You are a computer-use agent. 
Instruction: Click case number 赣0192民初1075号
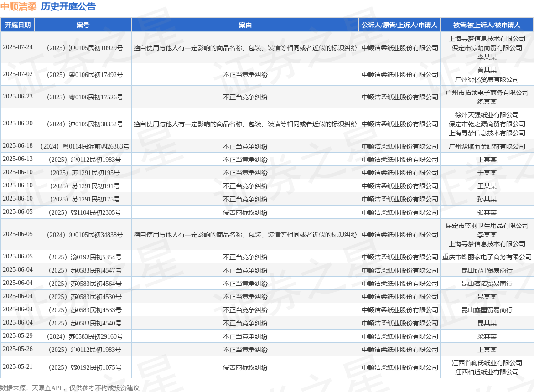click(x=85, y=368)
